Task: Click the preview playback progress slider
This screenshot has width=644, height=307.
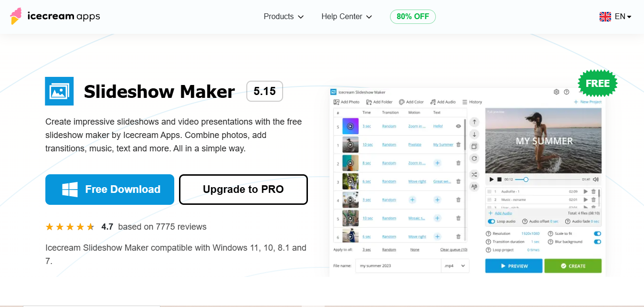Action: tap(547, 180)
